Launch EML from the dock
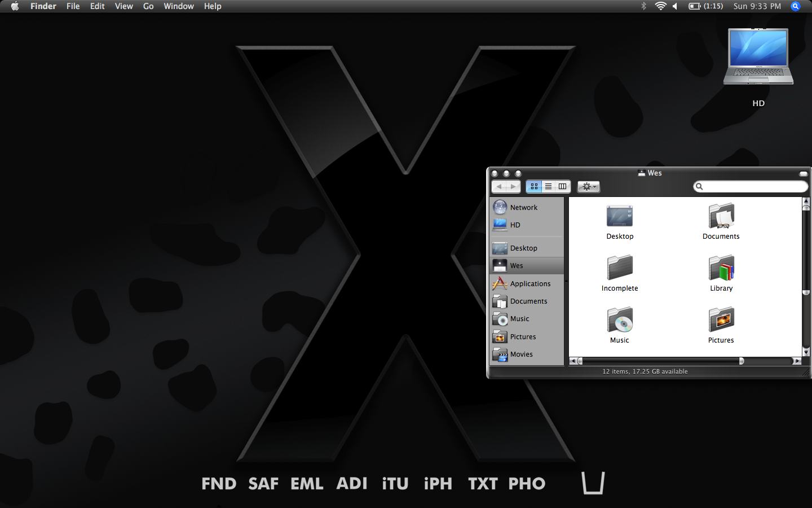The height and width of the screenshot is (508, 812). (307, 484)
